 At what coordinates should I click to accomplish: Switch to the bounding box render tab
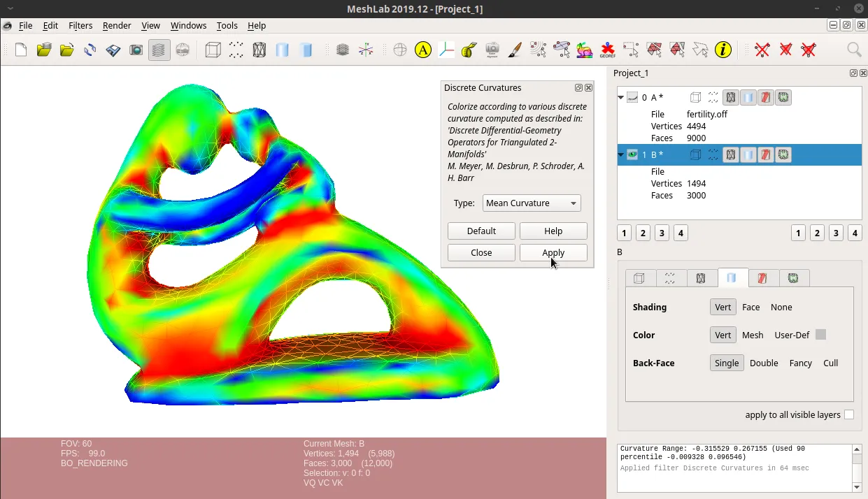pyautogui.click(x=639, y=278)
